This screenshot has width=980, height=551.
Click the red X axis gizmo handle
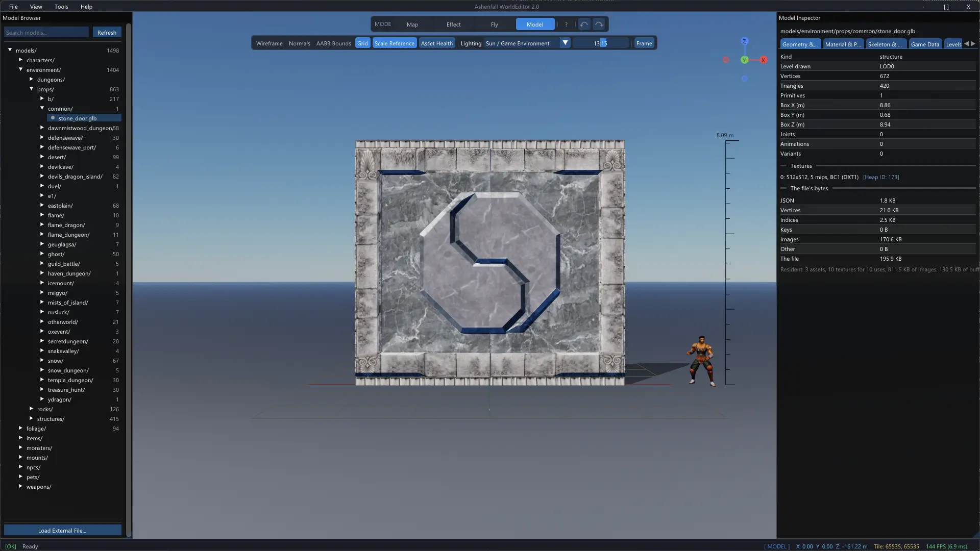click(763, 60)
